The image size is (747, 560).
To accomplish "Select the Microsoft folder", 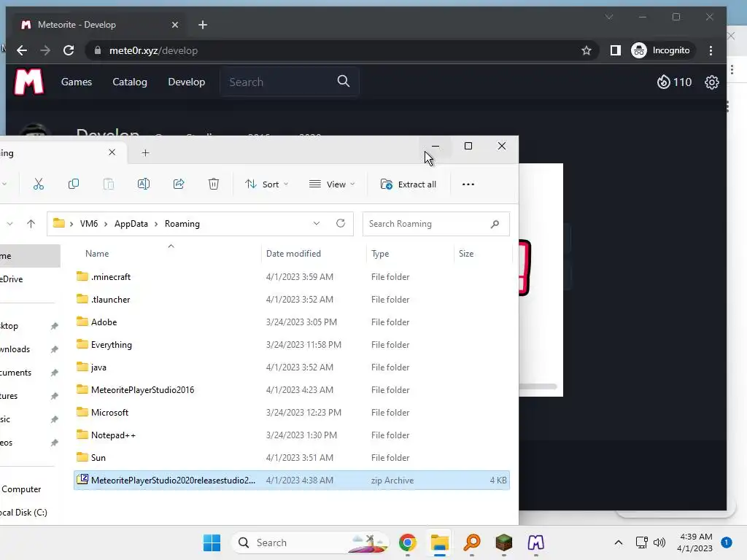I will (292, 413).
